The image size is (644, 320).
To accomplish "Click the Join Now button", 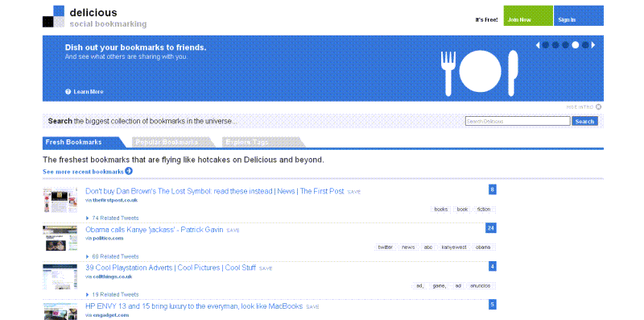I will [x=528, y=15].
